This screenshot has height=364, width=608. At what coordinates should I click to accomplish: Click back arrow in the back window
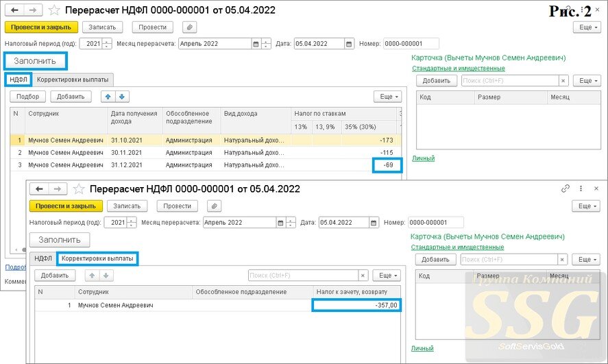pos(14,10)
